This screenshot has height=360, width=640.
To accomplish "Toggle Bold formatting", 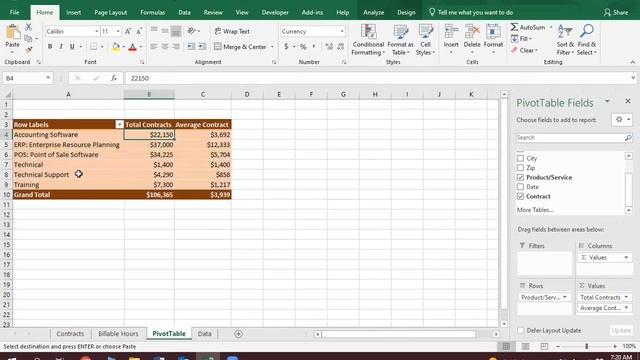I will 50,47.
